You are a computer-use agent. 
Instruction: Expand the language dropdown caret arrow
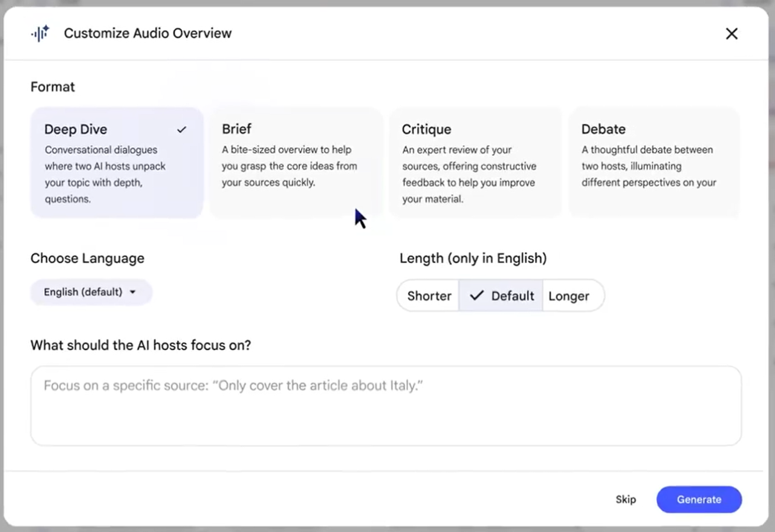coord(133,293)
